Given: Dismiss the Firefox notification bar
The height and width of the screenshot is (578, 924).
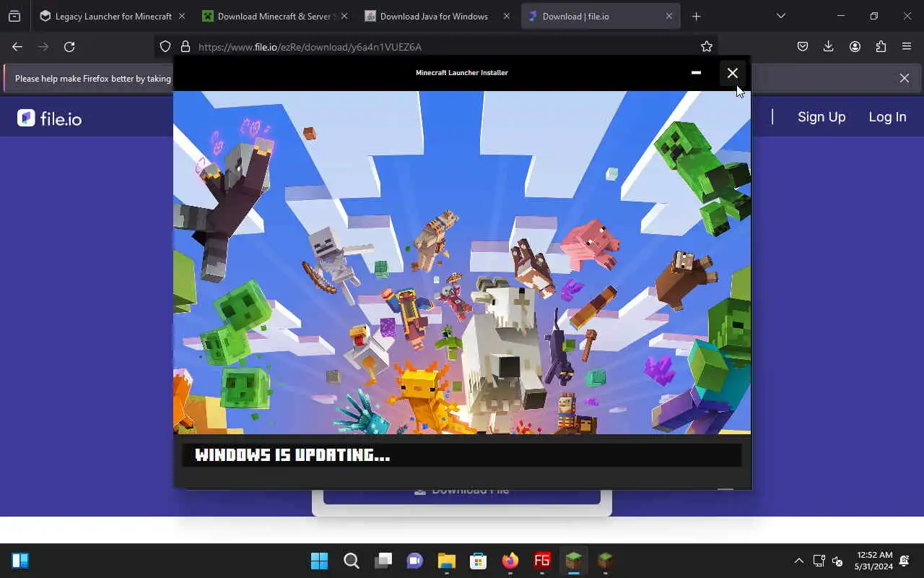Looking at the screenshot, I should (905, 78).
